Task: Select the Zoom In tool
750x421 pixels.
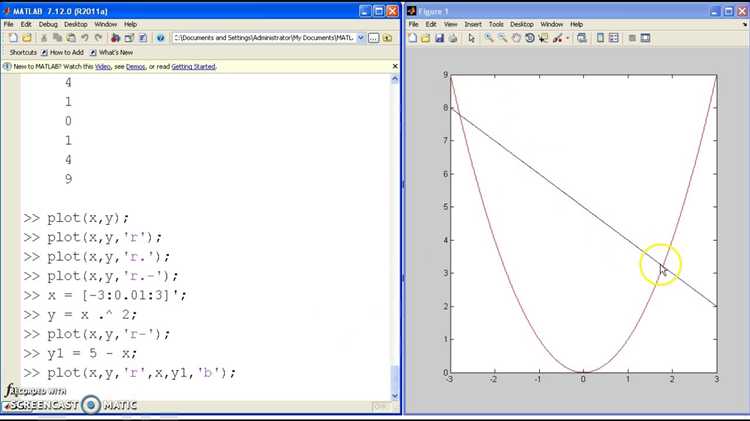Action: (x=489, y=38)
